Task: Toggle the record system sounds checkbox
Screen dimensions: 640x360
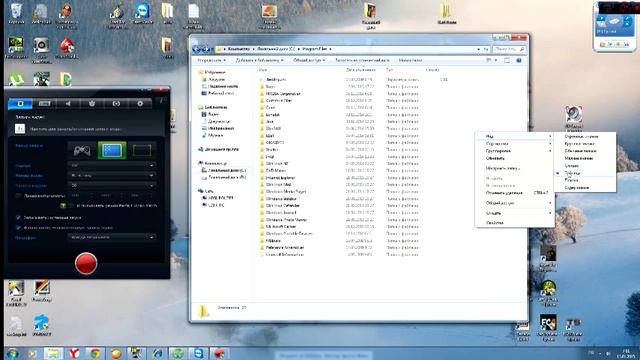Action: (18, 218)
